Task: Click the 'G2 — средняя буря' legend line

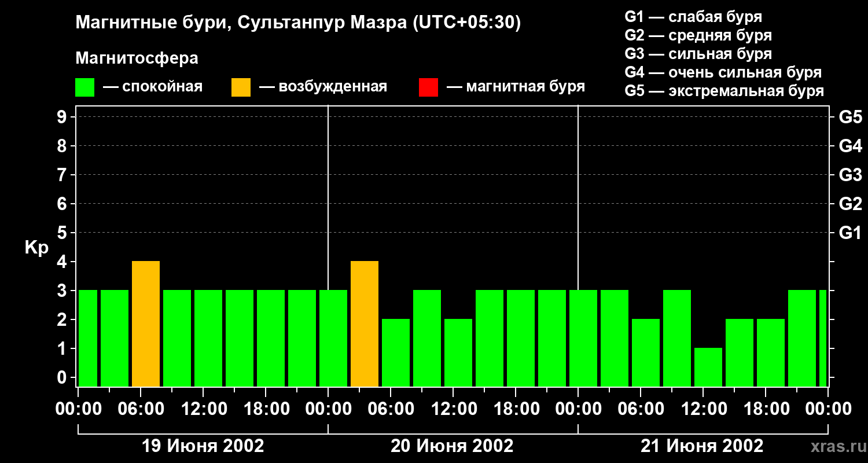Action: tap(698, 35)
